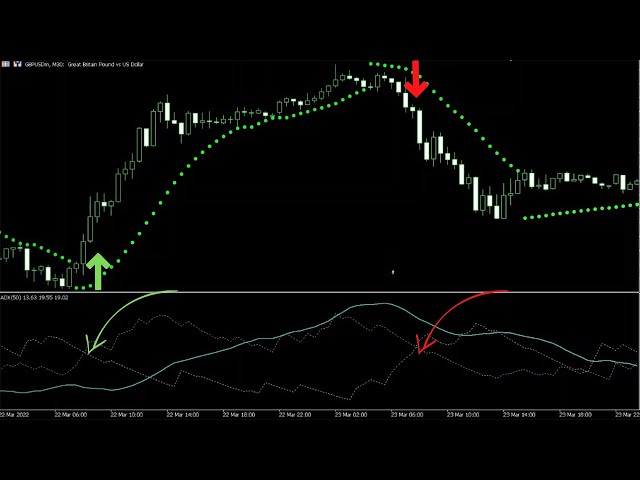Click the small green tick mark above the divider
Viewport: 640px width, 480px height.
(x=393, y=271)
